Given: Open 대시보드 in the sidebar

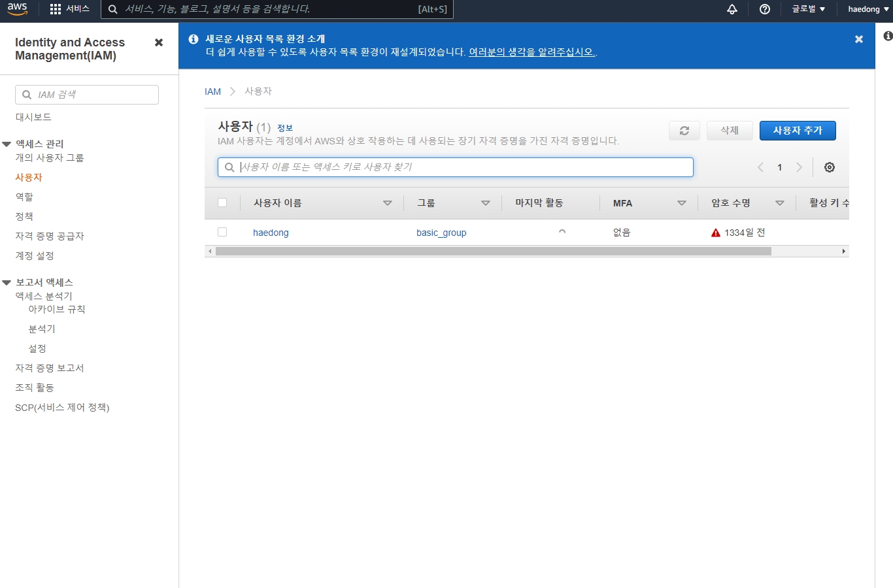Looking at the screenshot, I should pyautogui.click(x=33, y=117).
